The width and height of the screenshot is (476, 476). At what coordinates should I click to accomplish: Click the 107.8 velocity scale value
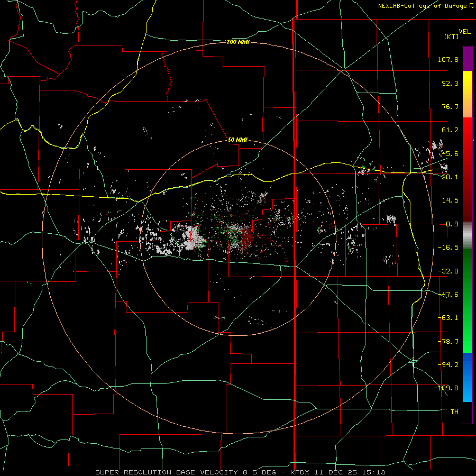(x=448, y=59)
